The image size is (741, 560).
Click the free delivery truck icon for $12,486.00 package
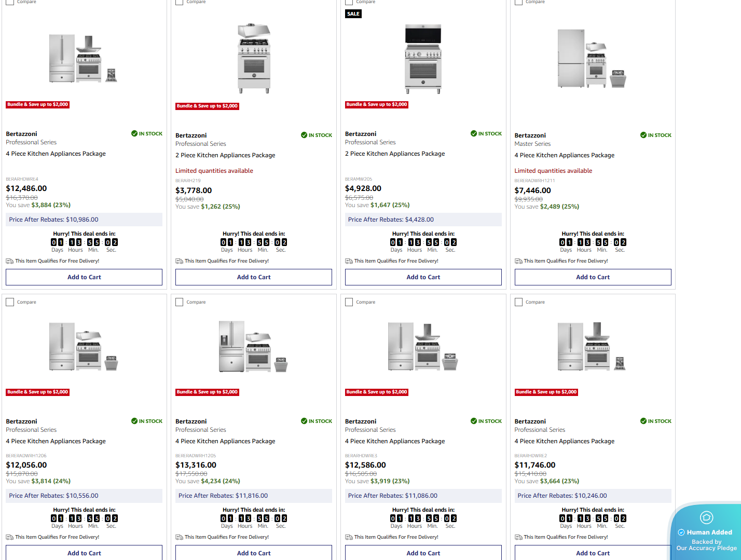9,261
